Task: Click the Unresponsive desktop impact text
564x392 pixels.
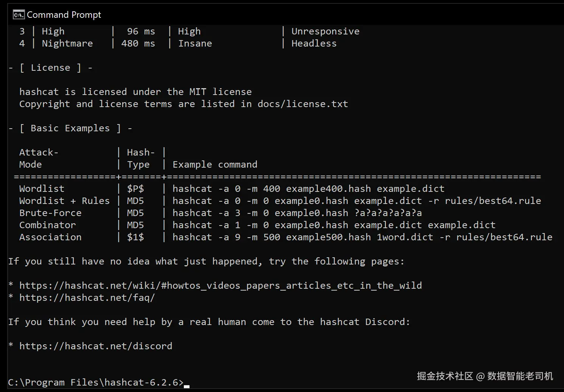Action: click(325, 31)
